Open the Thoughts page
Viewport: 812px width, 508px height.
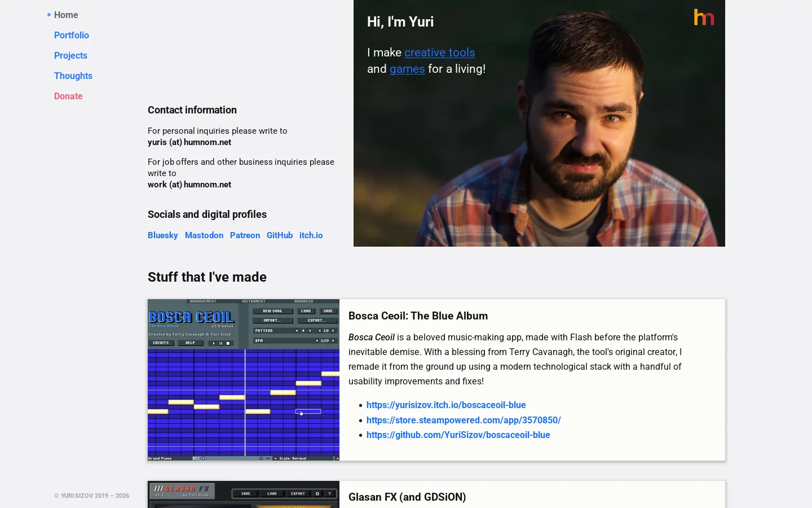tap(73, 76)
